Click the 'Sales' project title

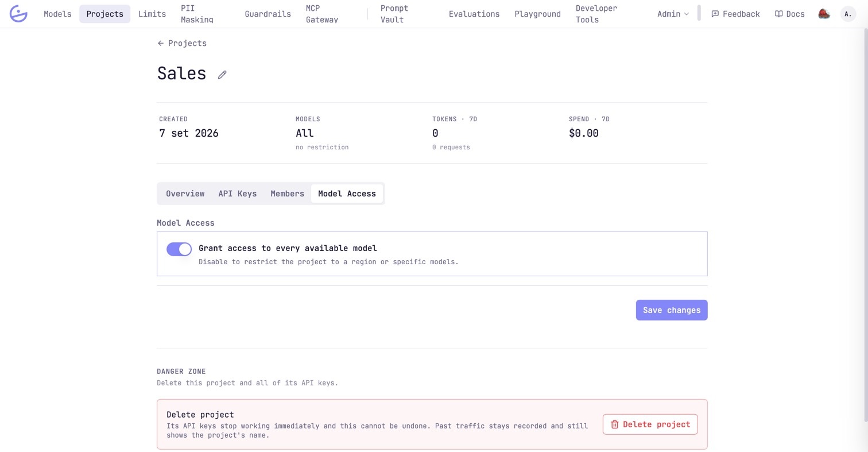pos(181,74)
